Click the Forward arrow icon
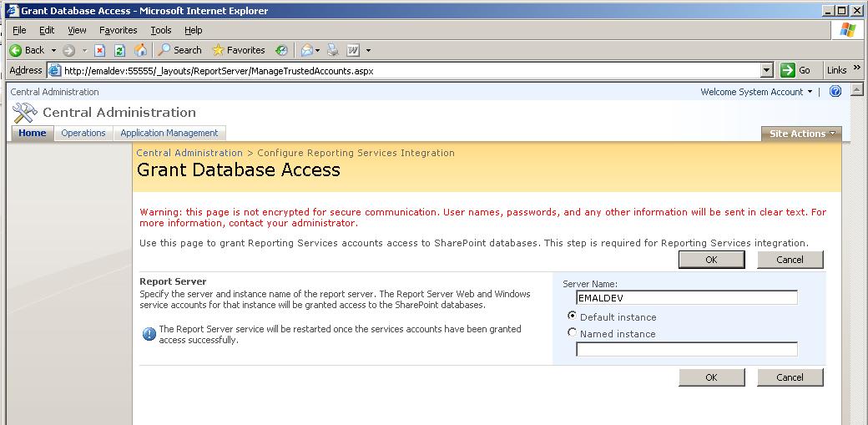Screen dimensions: 868x425 pyautogui.click(x=68, y=50)
